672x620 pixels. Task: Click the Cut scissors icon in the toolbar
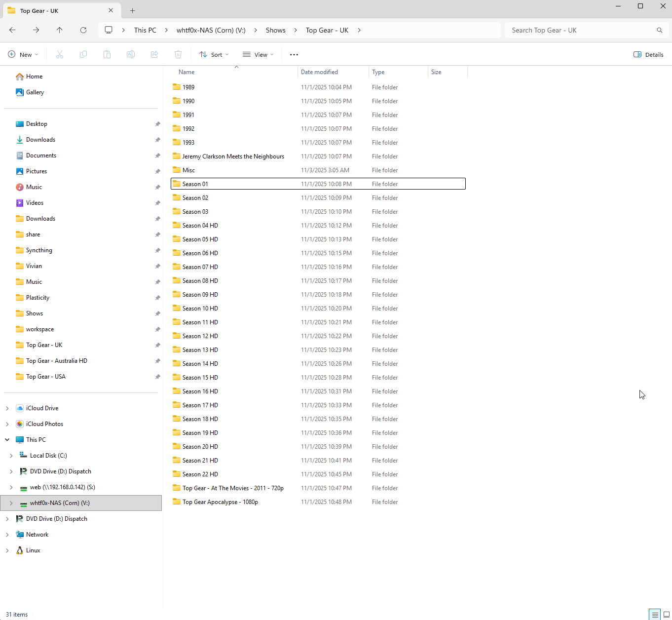tap(60, 54)
